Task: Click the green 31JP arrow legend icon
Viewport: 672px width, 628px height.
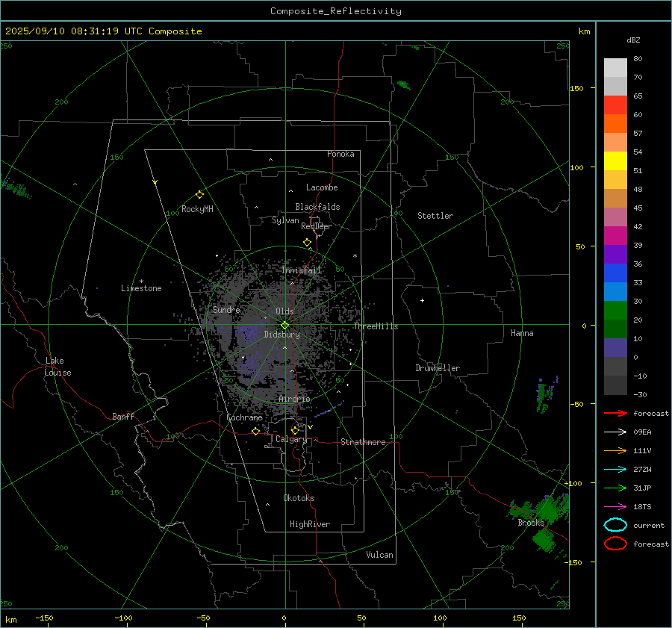Action: click(x=615, y=488)
